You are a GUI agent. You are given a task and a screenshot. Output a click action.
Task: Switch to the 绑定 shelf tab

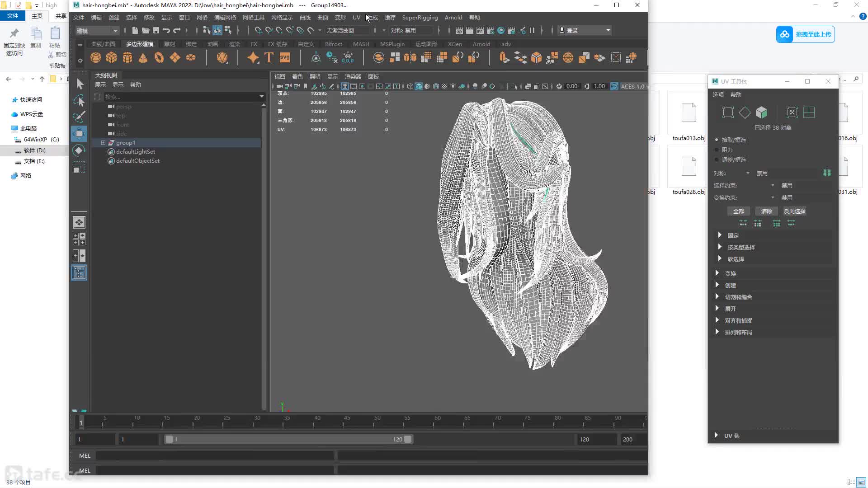tap(191, 44)
